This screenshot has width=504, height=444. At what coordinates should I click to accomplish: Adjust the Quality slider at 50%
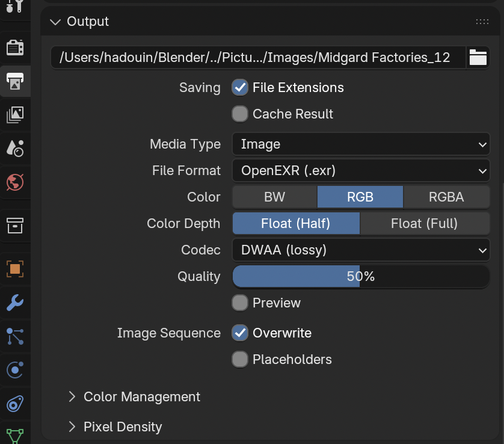(361, 276)
